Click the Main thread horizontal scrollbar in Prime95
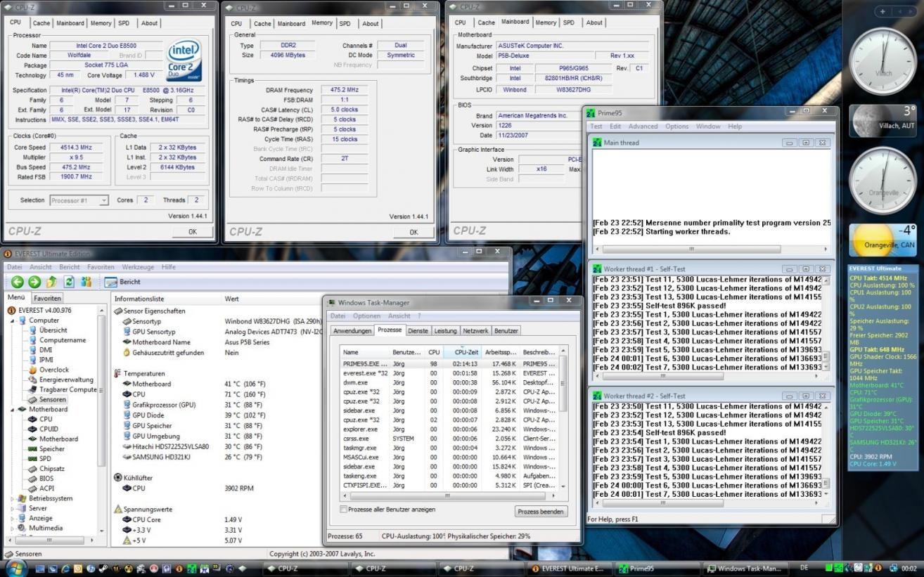Image resolution: width=924 pixels, height=577 pixels. (x=710, y=249)
